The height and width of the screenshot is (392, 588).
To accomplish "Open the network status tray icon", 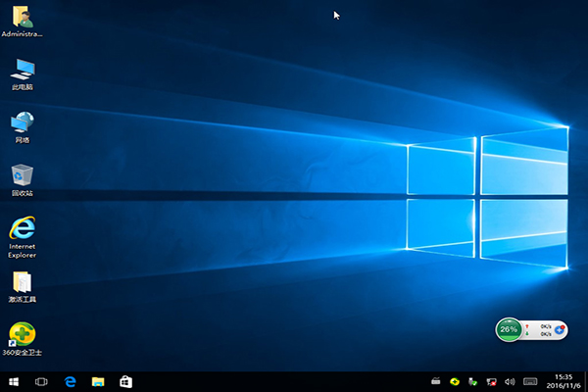I will [492, 380].
